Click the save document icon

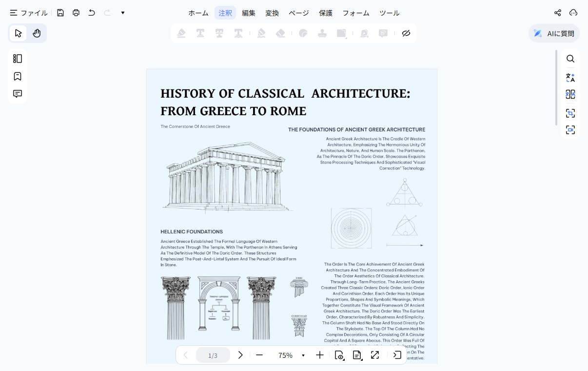[x=60, y=13]
